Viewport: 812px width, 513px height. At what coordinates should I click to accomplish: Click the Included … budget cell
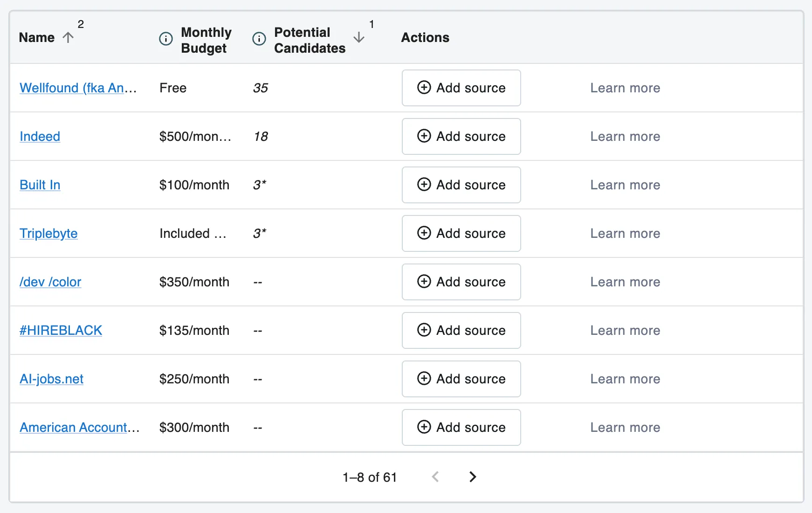point(193,233)
